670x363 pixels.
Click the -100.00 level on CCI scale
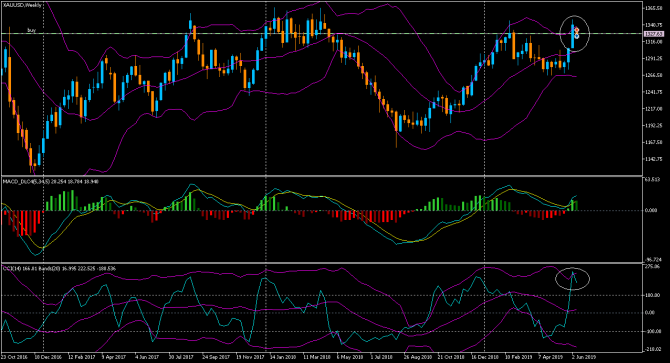[653, 331]
